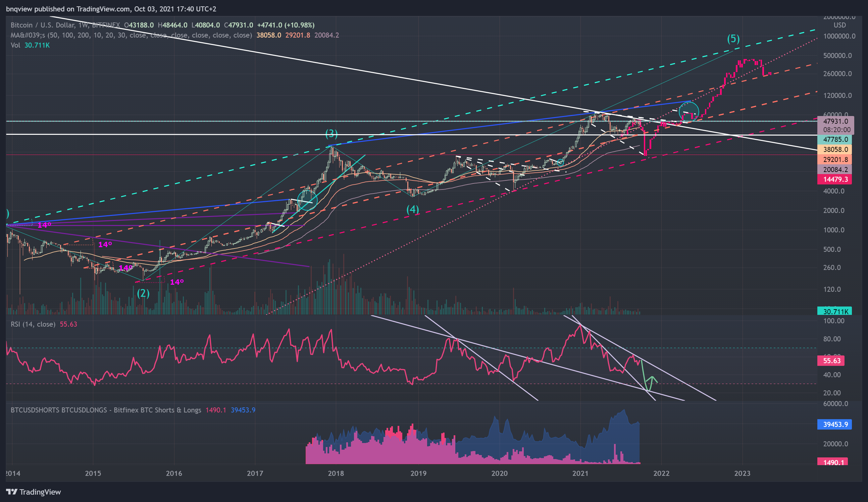Click the 55.63 RSI value label
Image resolution: width=868 pixels, height=502 pixels.
pyautogui.click(x=831, y=361)
